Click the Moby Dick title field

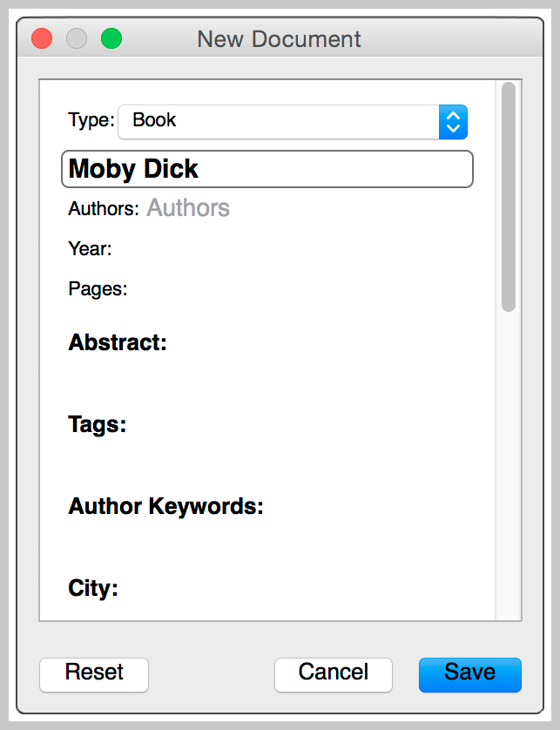(x=267, y=169)
